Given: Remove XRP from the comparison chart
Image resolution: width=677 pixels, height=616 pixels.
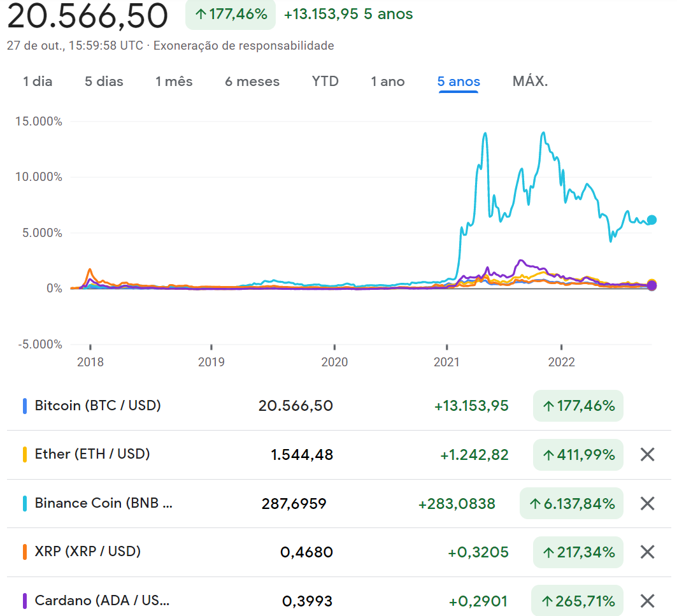Looking at the screenshot, I should point(648,552).
